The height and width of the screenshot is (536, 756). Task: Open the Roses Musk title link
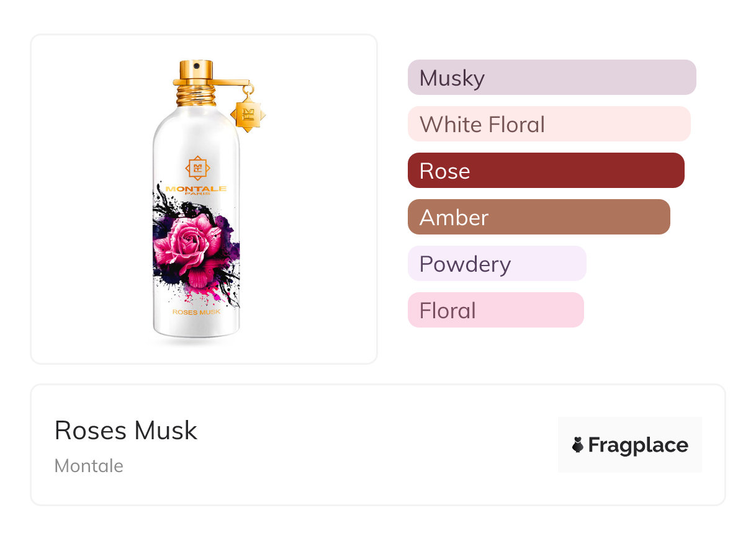pyautogui.click(x=126, y=431)
